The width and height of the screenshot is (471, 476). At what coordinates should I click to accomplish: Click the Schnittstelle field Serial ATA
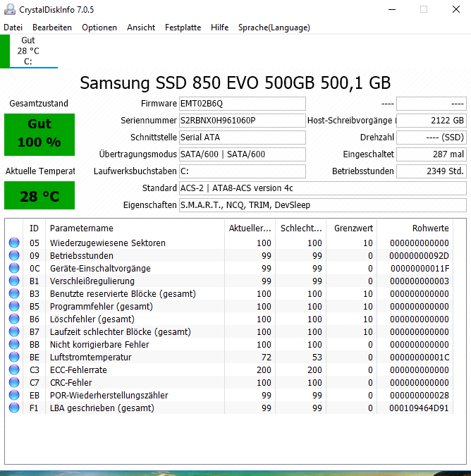242,138
